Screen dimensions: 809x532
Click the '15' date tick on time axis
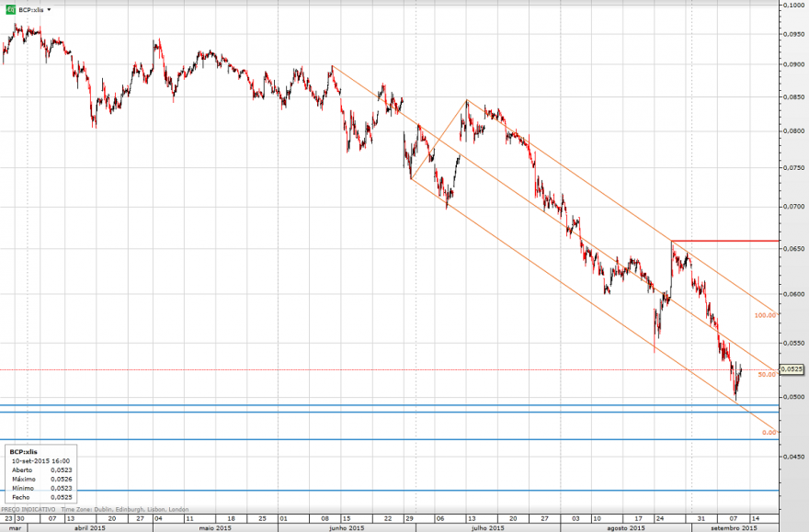coord(347,518)
